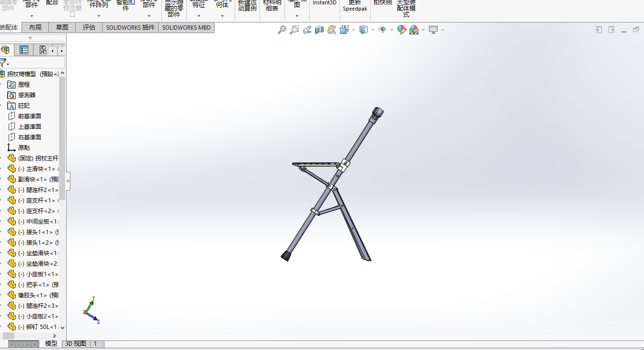This screenshot has width=644, height=350.
Task: Open the Hide/Show Items dropdown arrow
Action: point(392,30)
